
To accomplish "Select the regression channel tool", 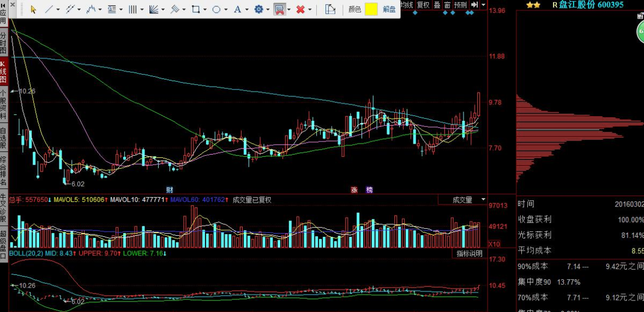I will pyautogui.click(x=175, y=9).
